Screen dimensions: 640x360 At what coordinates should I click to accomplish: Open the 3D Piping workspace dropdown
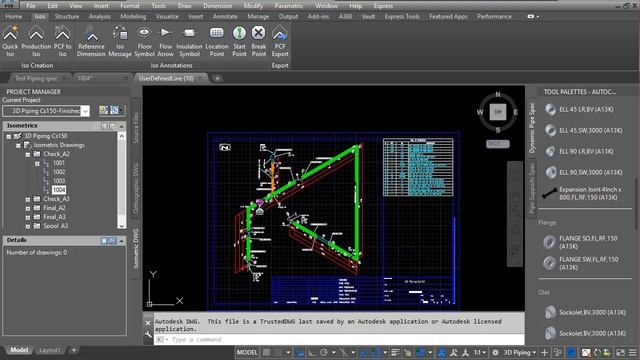520,352
